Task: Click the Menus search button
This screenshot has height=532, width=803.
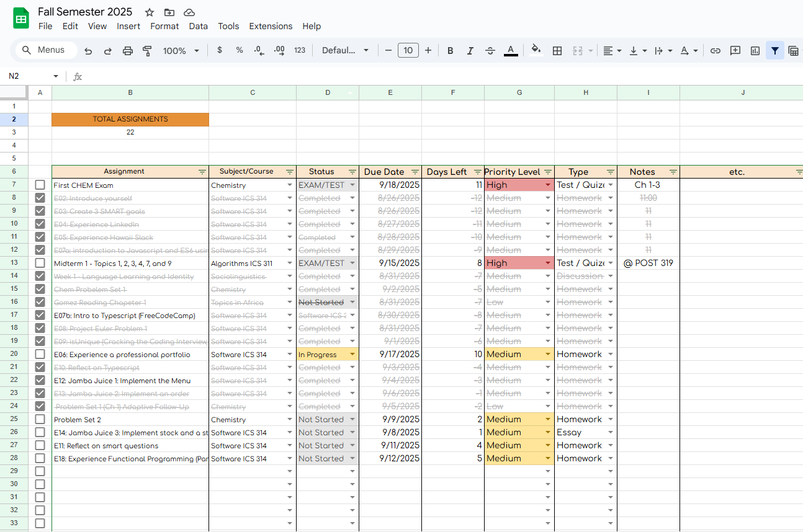Action: coord(46,50)
